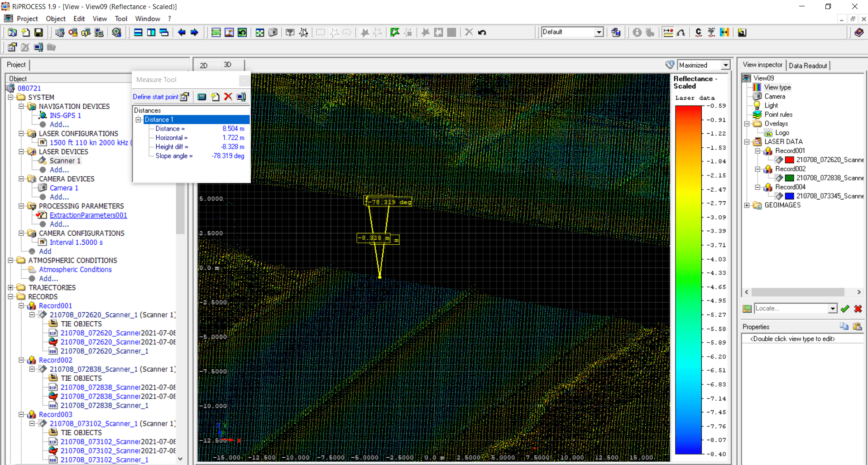Click the blue left arrow previous view icon
This screenshot has width=868, height=465.
[x=182, y=32]
